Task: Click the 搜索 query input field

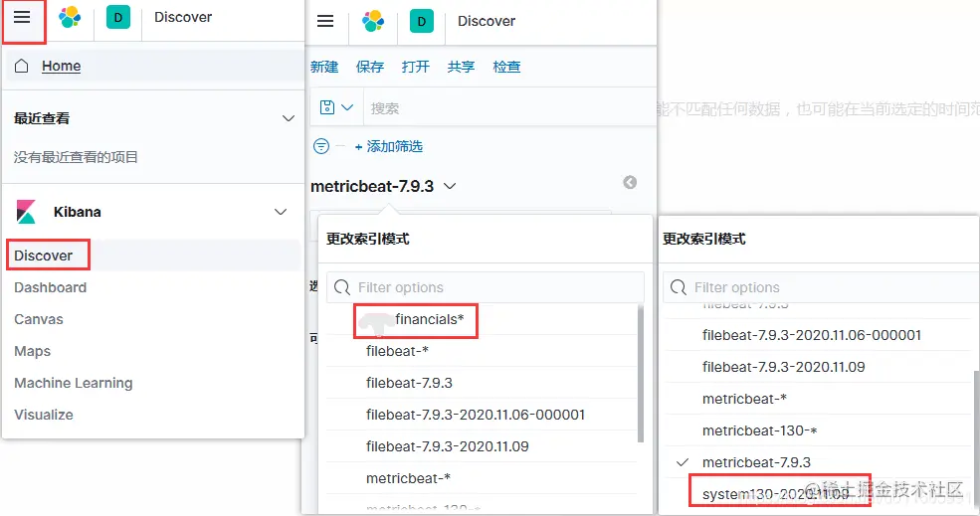Action: click(509, 108)
